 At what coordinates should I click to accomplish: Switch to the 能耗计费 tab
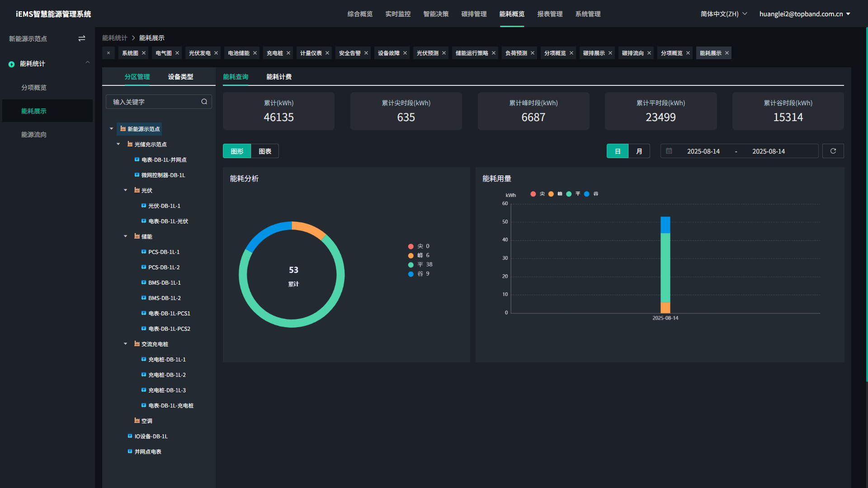[279, 77]
